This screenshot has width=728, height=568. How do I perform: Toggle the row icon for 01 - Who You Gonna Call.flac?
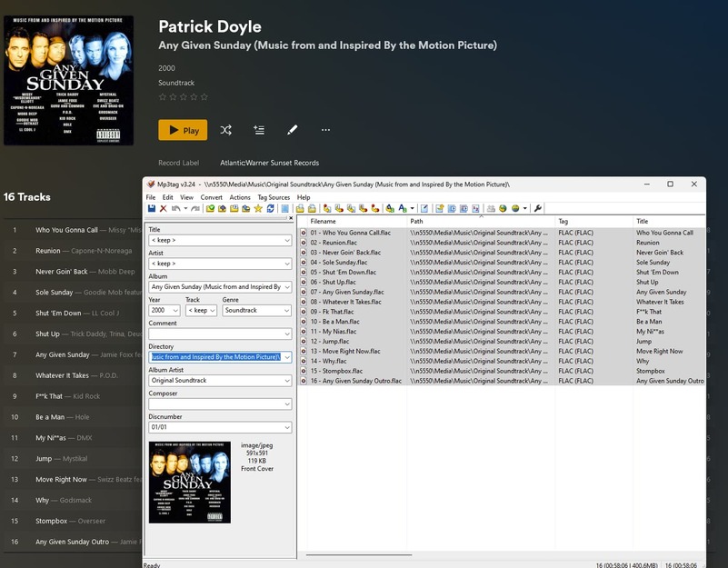tap(304, 233)
